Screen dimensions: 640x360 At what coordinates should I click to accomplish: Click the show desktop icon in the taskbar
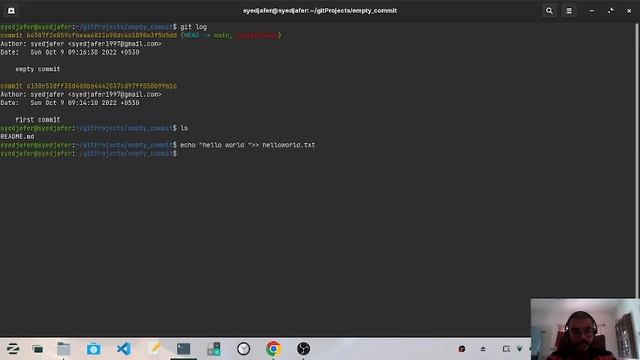coord(38,349)
